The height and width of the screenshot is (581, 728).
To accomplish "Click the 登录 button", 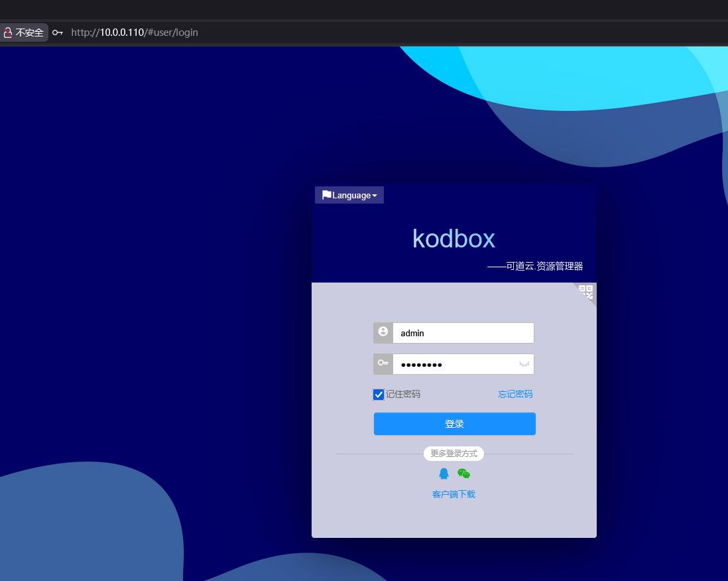I will (455, 424).
